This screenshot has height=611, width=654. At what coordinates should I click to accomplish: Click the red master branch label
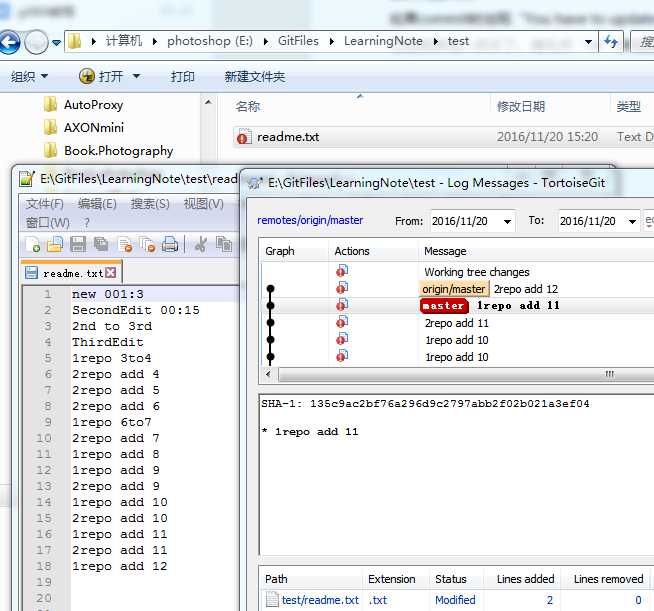pos(444,306)
